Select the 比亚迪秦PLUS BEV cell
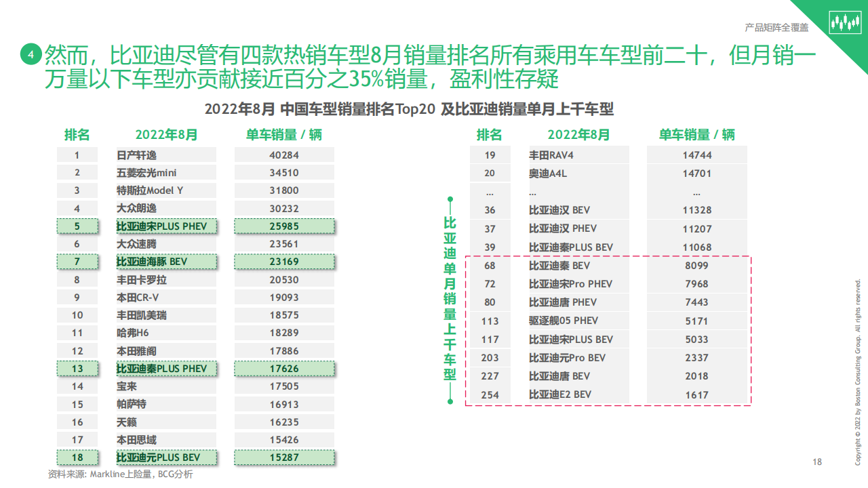 579,247
